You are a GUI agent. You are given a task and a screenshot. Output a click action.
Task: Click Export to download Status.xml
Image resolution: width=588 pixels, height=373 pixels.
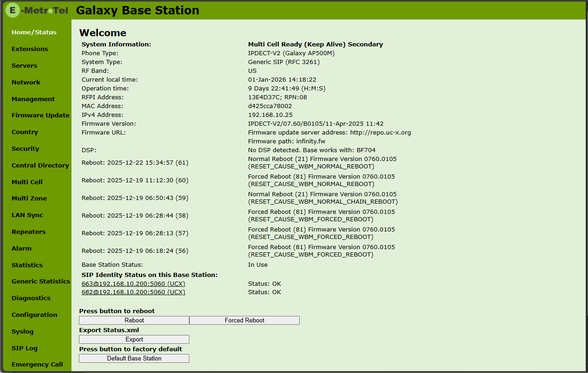[134, 340]
